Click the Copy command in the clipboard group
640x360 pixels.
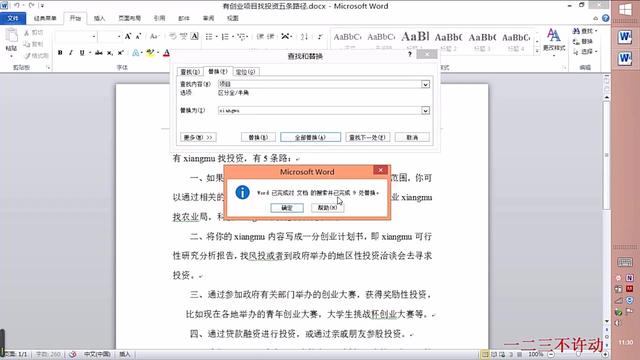pyautogui.click(x=33, y=44)
